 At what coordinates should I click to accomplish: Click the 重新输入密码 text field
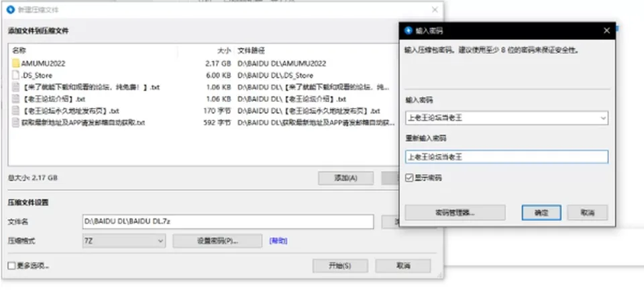coord(506,157)
